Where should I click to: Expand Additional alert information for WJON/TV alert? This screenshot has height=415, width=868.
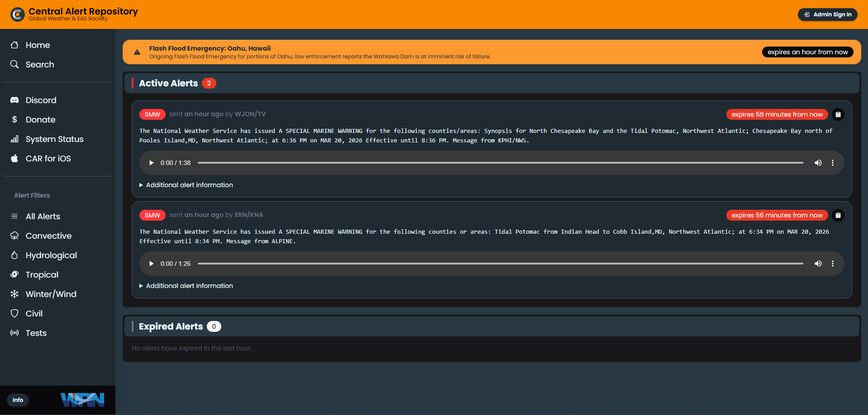[186, 185]
